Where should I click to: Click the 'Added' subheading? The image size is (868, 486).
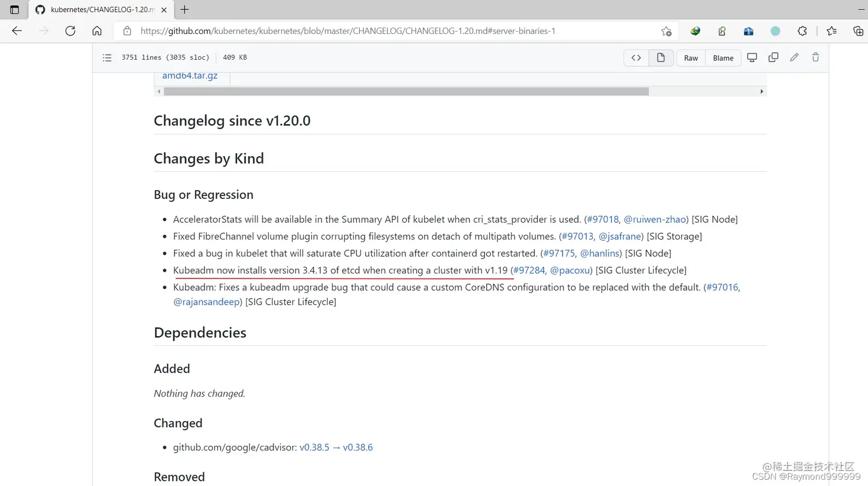[x=172, y=369]
